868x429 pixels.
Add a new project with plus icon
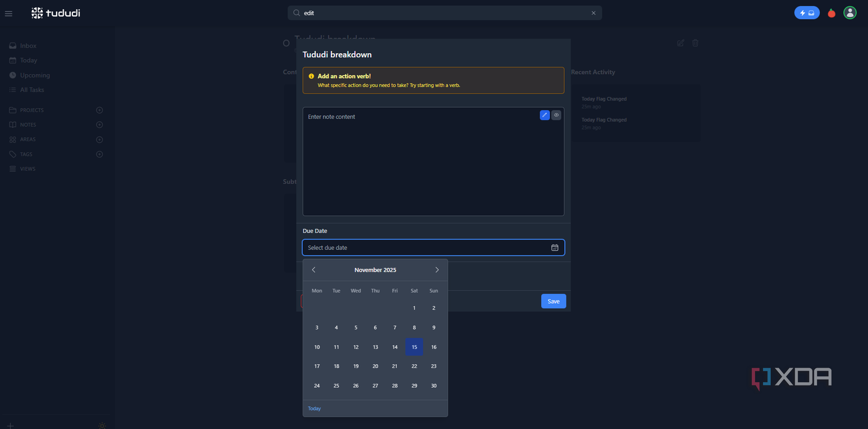tap(100, 110)
